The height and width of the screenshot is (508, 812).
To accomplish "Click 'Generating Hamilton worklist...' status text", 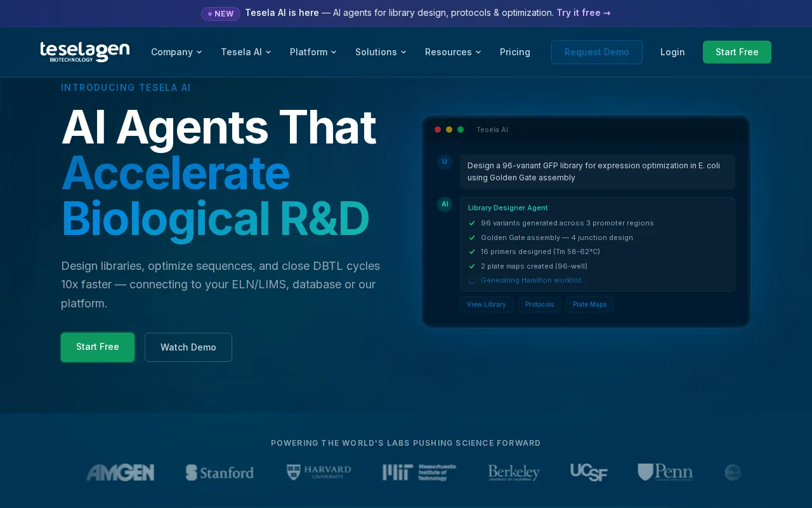I will coord(534,280).
